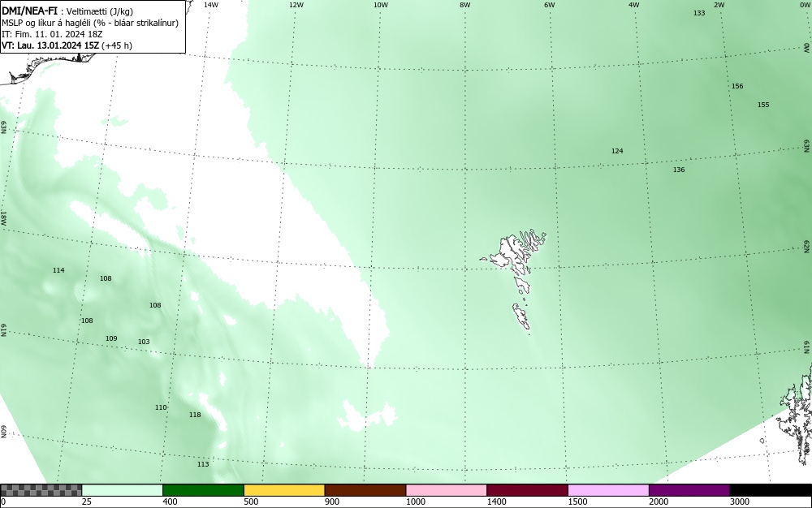Click the yellow 500–900 legend swatch

[284, 490]
